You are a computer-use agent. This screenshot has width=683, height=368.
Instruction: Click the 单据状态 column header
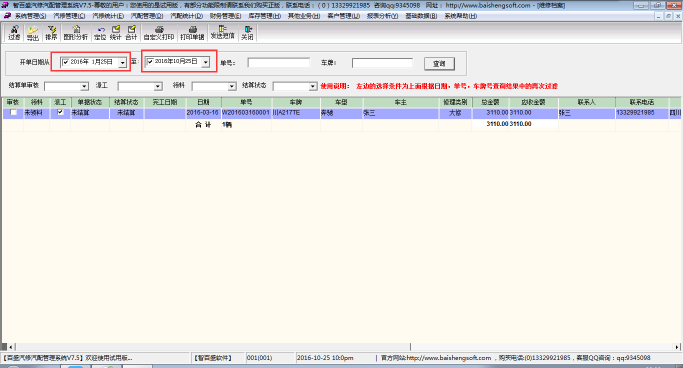90,102
